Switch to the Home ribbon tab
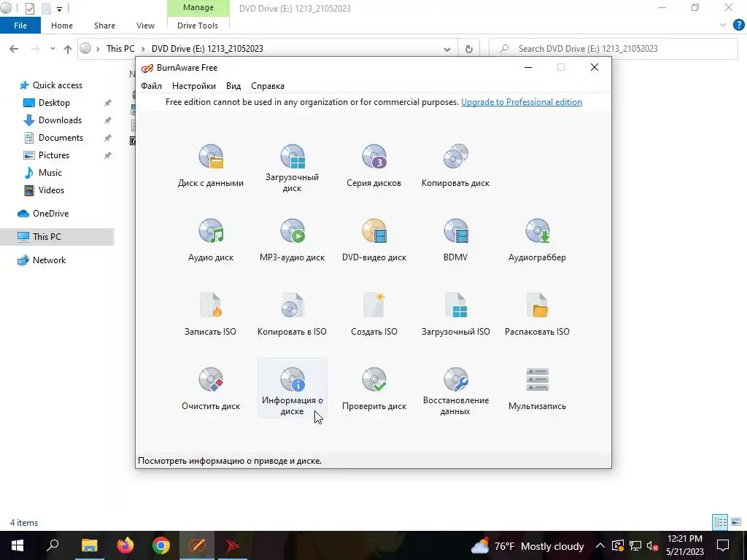Viewport: 747px width, 560px height. point(62,26)
